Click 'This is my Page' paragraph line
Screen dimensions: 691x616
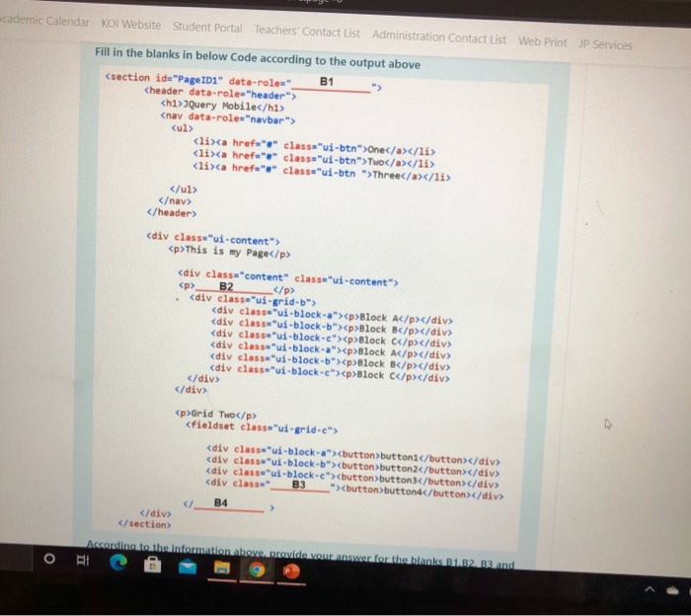[229, 252]
